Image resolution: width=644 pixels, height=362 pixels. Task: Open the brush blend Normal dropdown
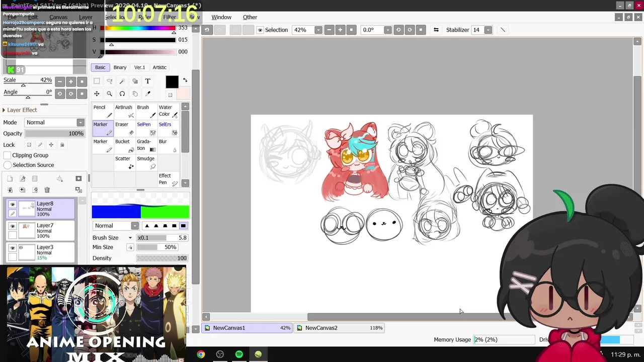135,226
